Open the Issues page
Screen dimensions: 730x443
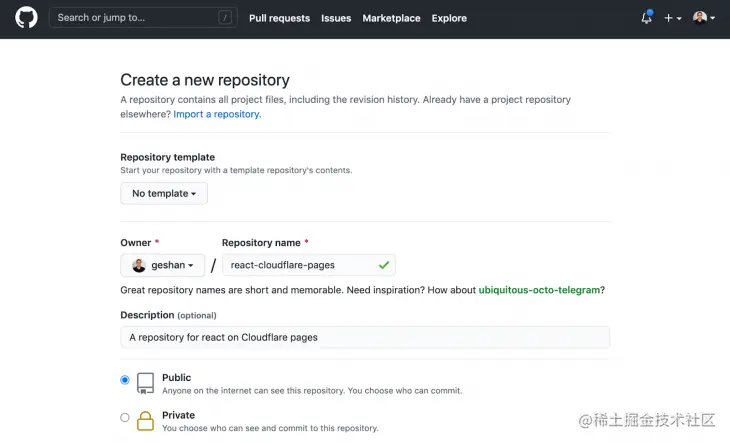336,18
